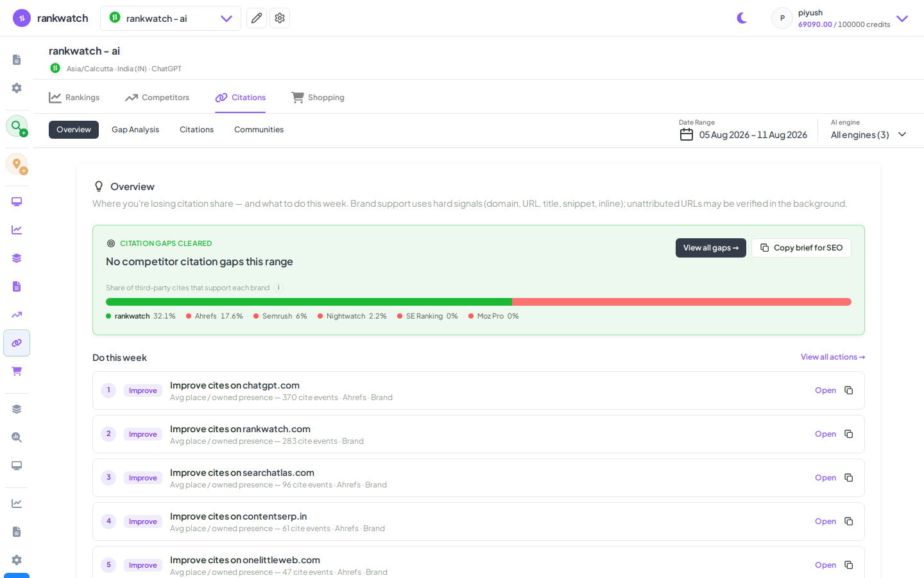Click the date range calendar icon
The width and height of the screenshot is (924, 578).
[687, 135]
